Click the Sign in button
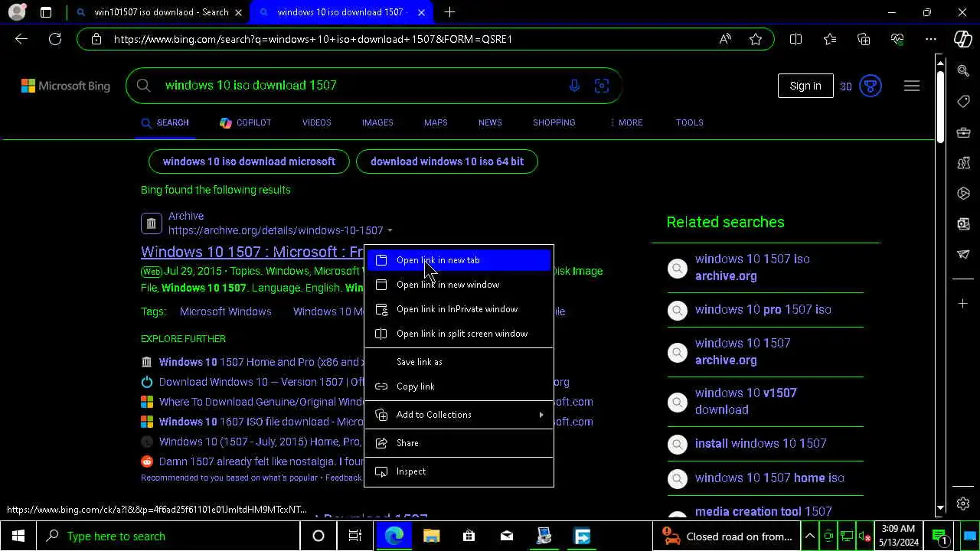This screenshot has width=980, height=551. (805, 86)
